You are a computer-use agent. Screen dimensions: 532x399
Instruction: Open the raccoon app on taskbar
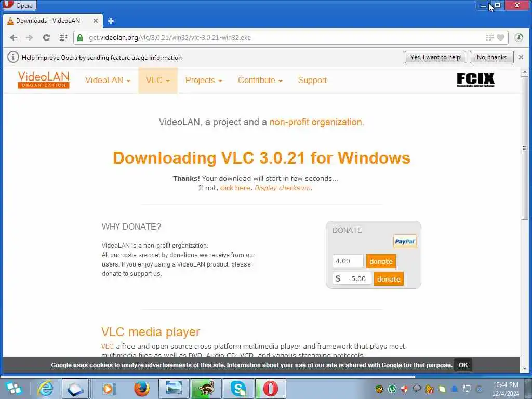click(x=206, y=389)
